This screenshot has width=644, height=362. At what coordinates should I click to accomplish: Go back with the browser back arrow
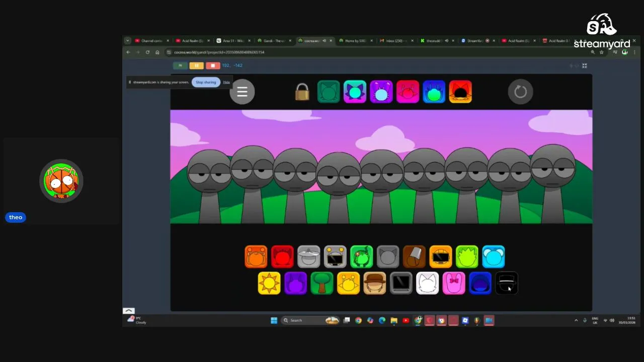point(128,52)
